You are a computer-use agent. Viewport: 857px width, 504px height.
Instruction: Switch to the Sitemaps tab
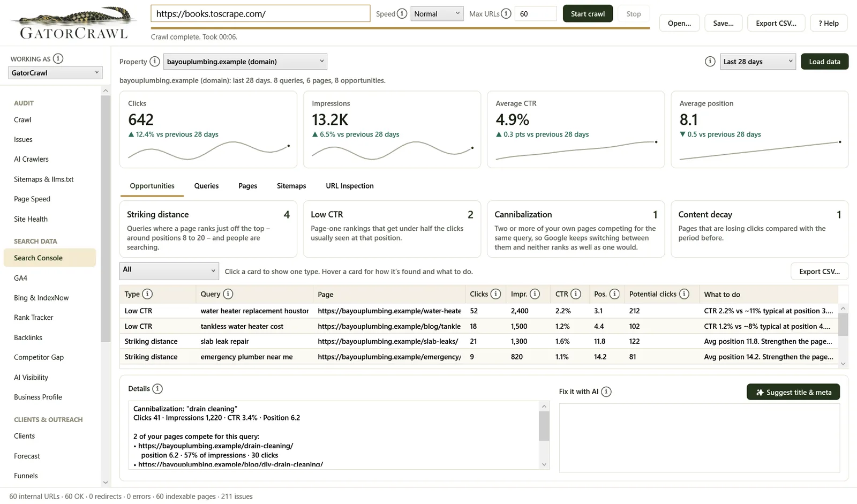click(291, 186)
